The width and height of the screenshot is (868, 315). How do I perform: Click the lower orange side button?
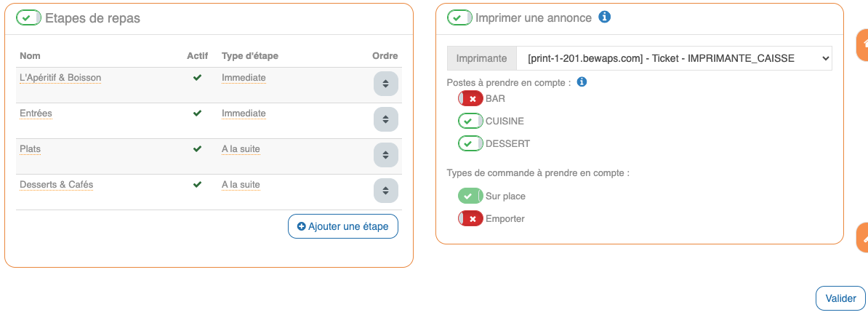[863, 236]
